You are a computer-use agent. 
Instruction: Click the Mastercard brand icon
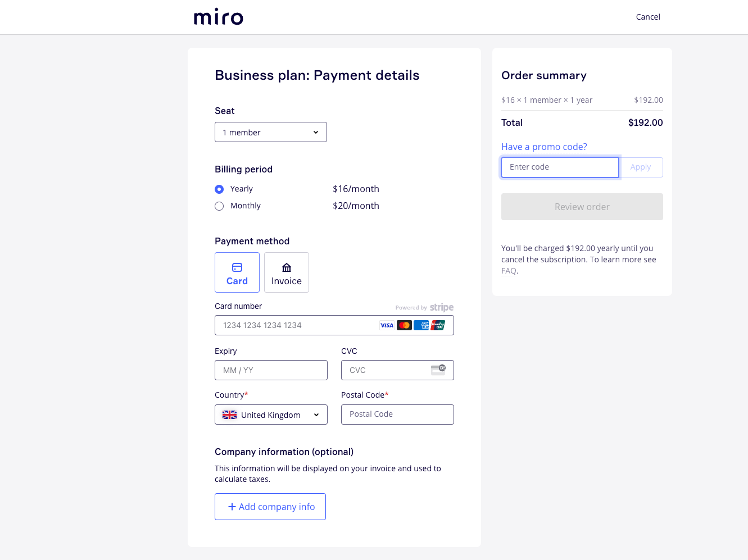(404, 325)
